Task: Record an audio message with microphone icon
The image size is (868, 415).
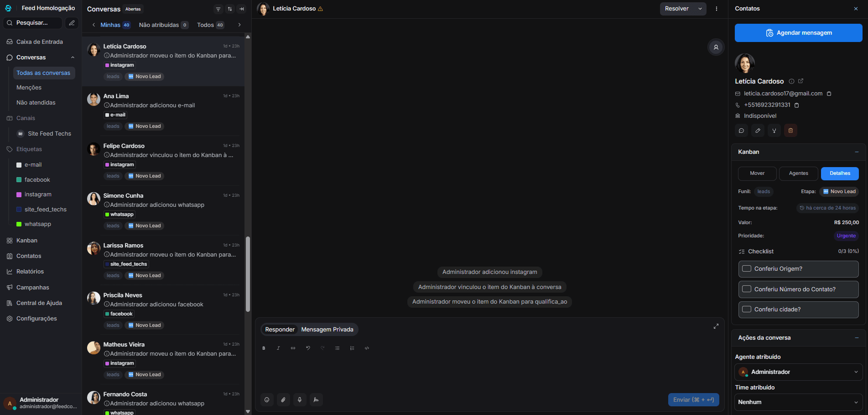Action: click(x=300, y=400)
